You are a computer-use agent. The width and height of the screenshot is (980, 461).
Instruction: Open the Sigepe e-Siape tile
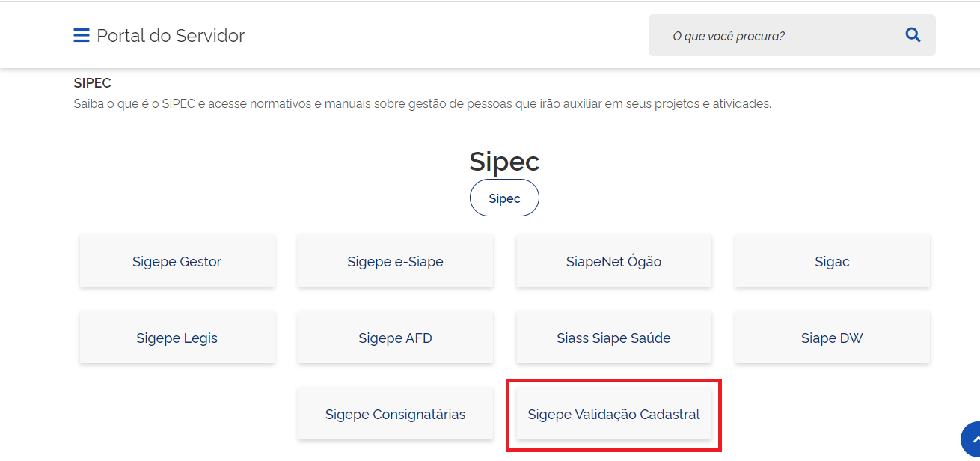[396, 262]
